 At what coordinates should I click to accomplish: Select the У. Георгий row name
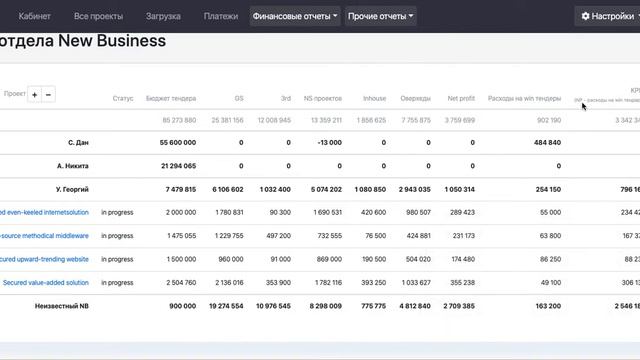pyautogui.click(x=72, y=189)
